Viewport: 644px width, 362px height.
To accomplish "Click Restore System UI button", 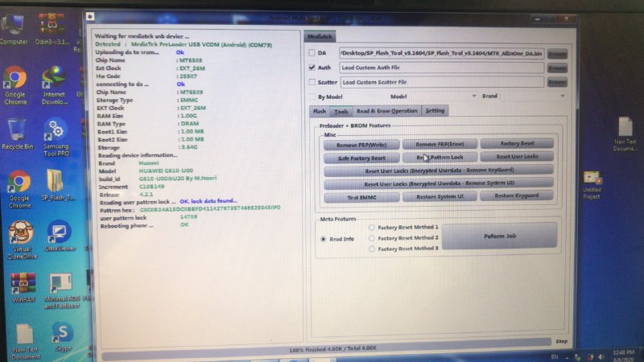I will [x=440, y=196].
